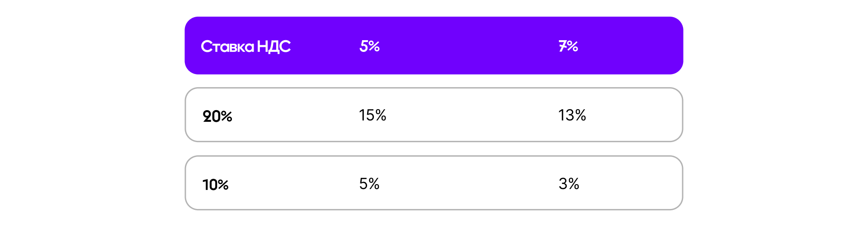Click header space between 5% and 7%

[469, 46]
